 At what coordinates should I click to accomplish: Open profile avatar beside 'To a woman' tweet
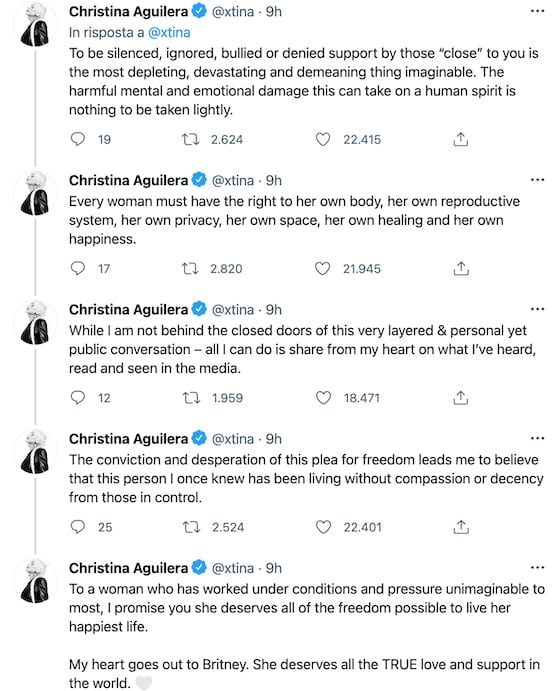[35, 581]
